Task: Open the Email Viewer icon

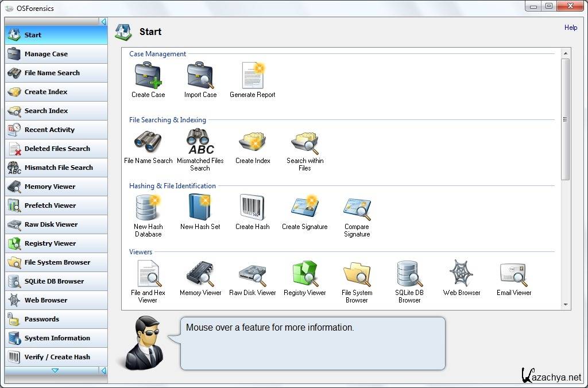Action: pos(513,274)
